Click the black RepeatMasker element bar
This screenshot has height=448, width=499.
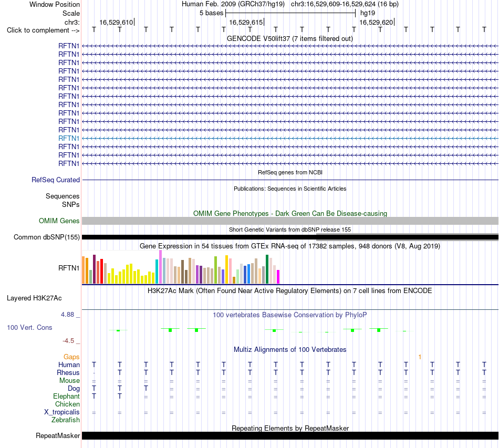290,435
